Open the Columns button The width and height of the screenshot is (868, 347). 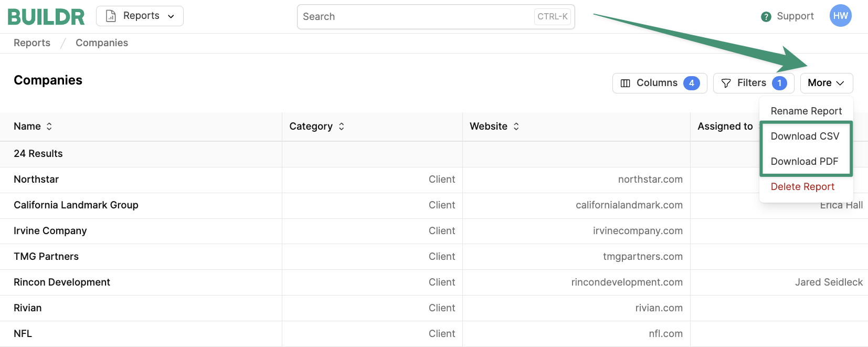(660, 83)
